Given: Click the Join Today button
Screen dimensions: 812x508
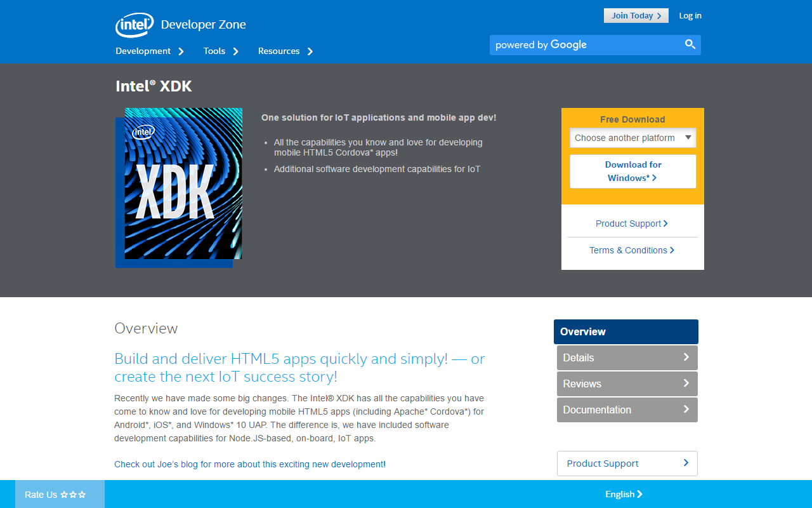Looking at the screenshot, I should pyautogui.click(x=636, y=16).
